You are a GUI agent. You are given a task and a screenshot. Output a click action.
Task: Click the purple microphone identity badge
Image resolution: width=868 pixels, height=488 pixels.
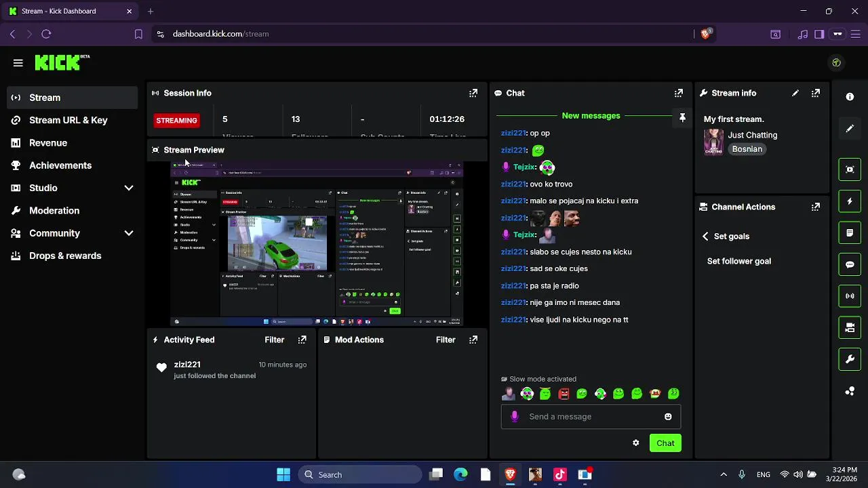(x=514, y=417)
